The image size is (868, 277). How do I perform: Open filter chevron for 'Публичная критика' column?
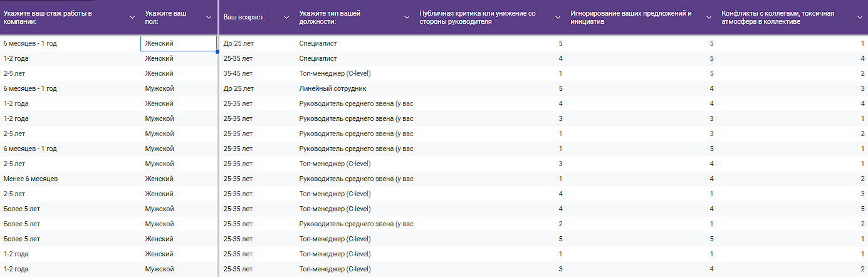[x=558, y=18]
